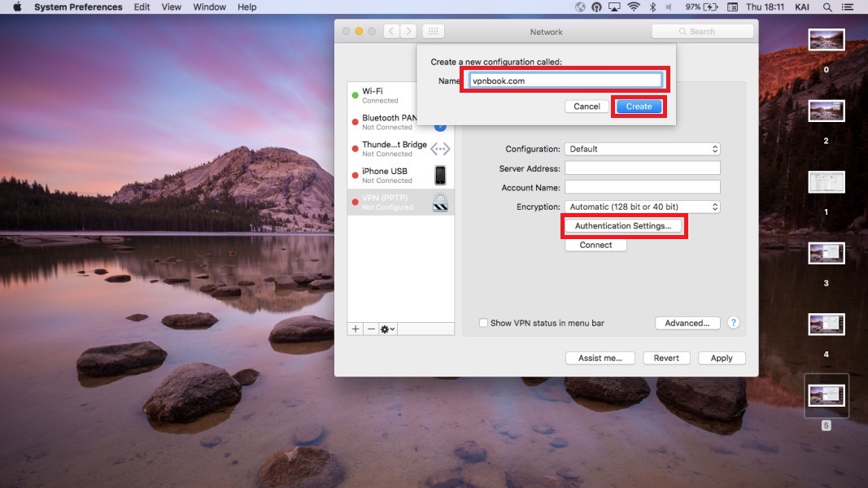Click the remove (−) network service button
The height and width of the screenshot is (488, 868).
point(371,329)
